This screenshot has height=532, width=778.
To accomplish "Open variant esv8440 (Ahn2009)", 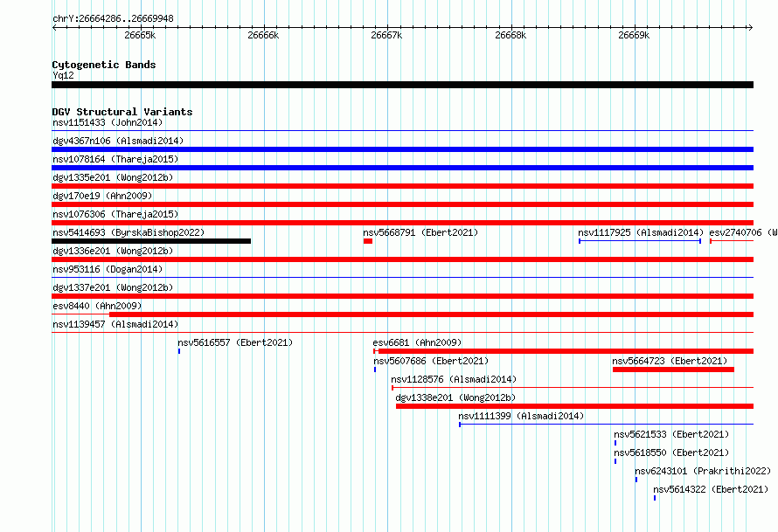I will point(97,306).
